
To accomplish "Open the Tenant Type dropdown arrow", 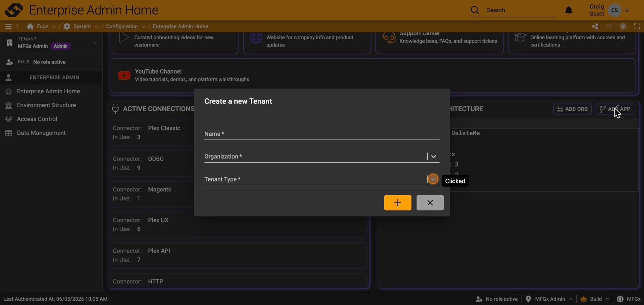I will point(433,179).
